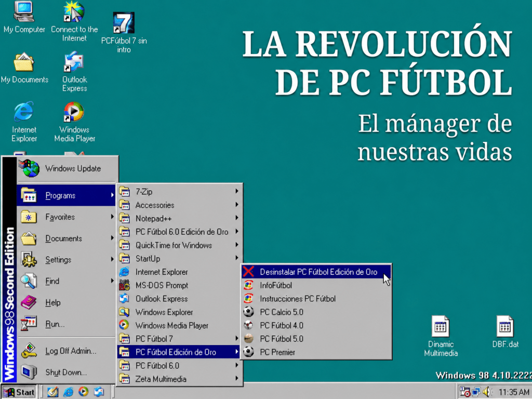Click the Start button
This screenshot has height=399, width=532.
(19, 392)
